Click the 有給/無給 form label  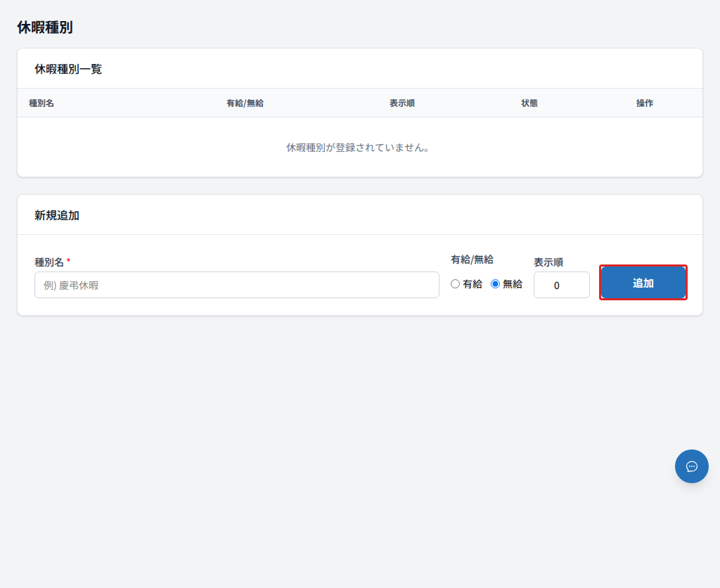(472, 260)
